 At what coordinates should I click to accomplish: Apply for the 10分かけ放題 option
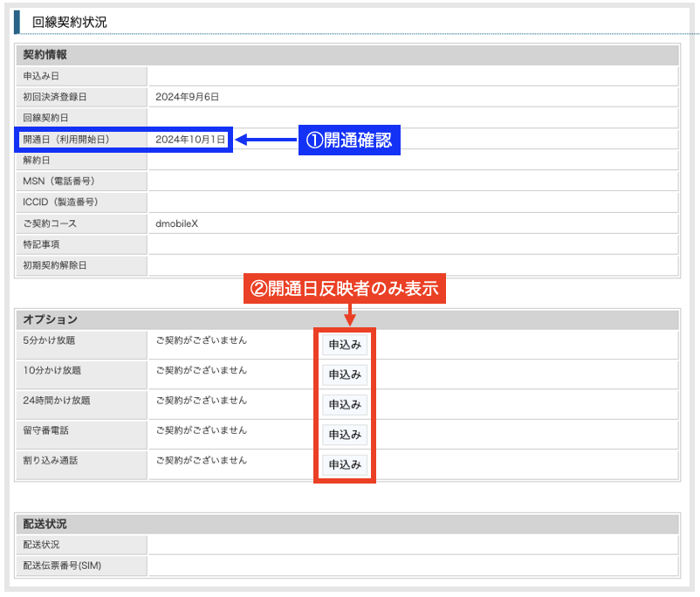click(x=344, y=374)
